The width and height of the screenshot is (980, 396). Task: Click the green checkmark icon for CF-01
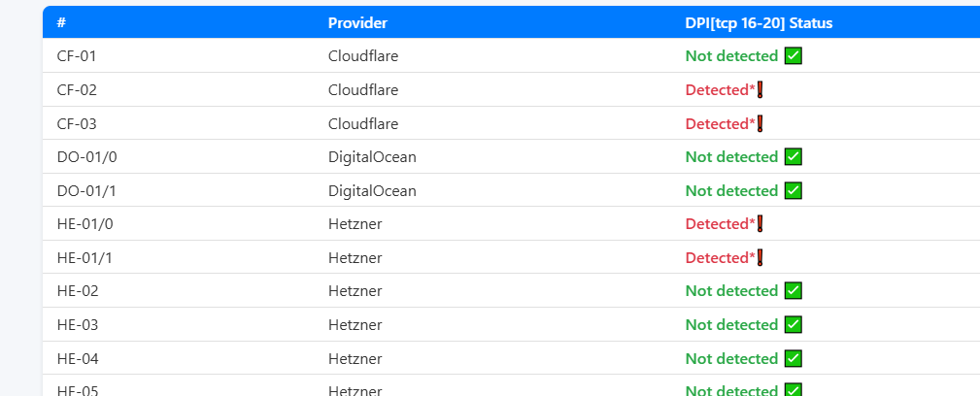tap(793, 56)
